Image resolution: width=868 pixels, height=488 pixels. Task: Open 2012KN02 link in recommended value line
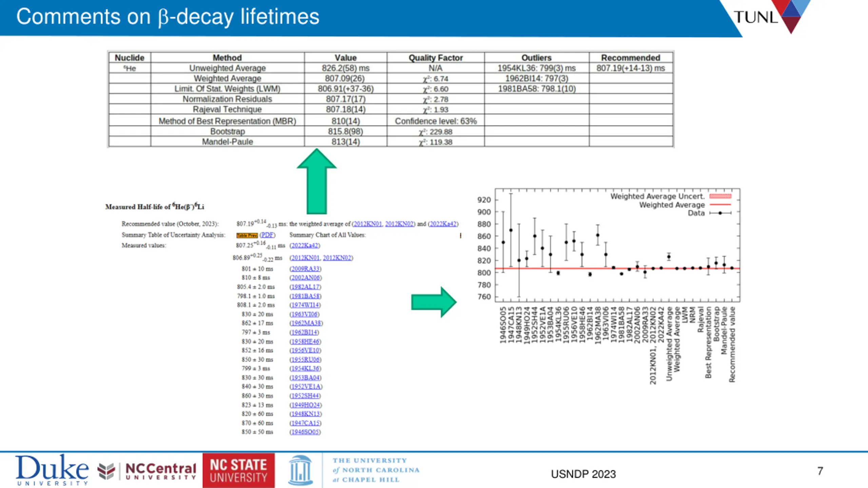tap(399, 224)
